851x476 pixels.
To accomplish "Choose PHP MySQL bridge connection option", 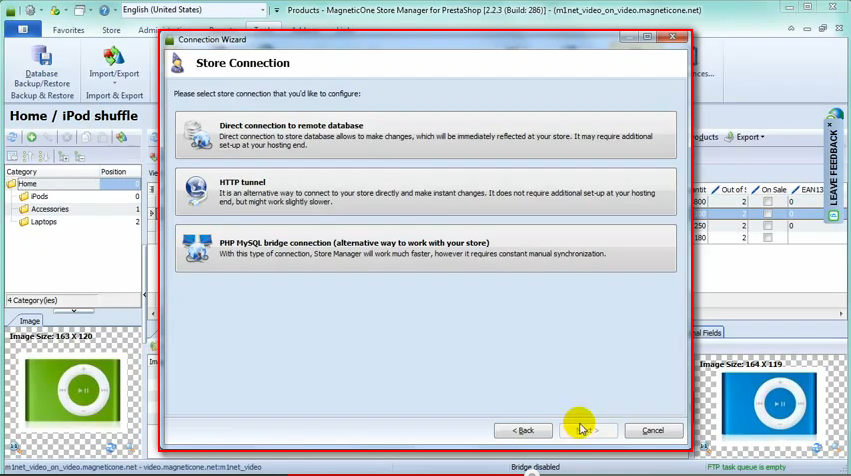I will pos(426,248).
